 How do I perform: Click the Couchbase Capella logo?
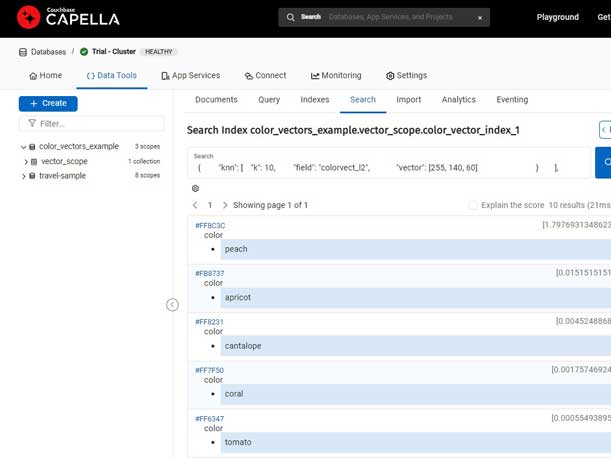pos(68,17)
